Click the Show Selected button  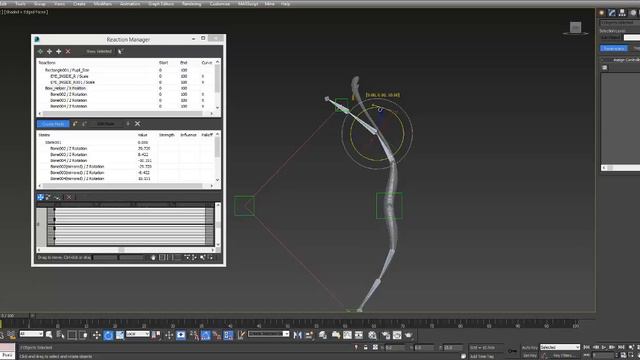point(99,51)
